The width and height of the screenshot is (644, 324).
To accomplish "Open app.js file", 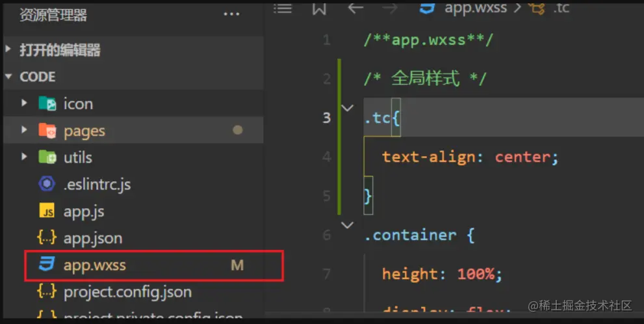I will pyautogui.click(x=84, y=211).
